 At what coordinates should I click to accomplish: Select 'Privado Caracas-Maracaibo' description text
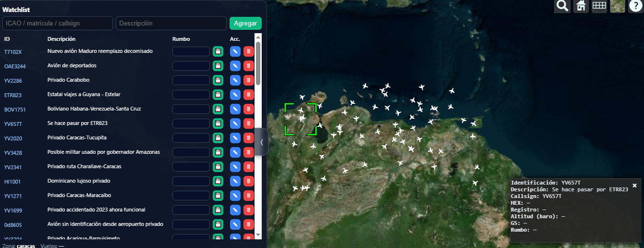[79, 195]
